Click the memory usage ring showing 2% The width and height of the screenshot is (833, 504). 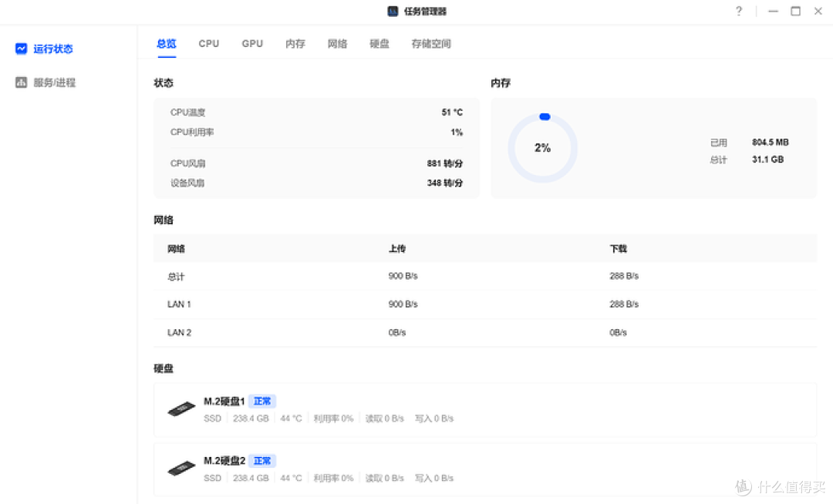click(542, 147)
